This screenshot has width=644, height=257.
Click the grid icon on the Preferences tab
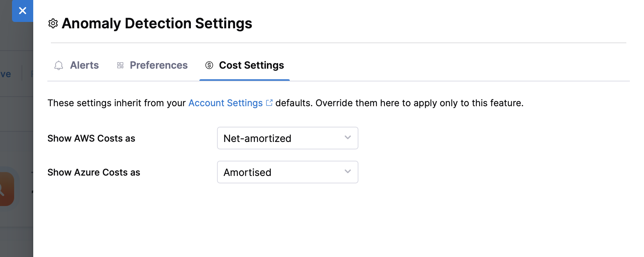120,65
